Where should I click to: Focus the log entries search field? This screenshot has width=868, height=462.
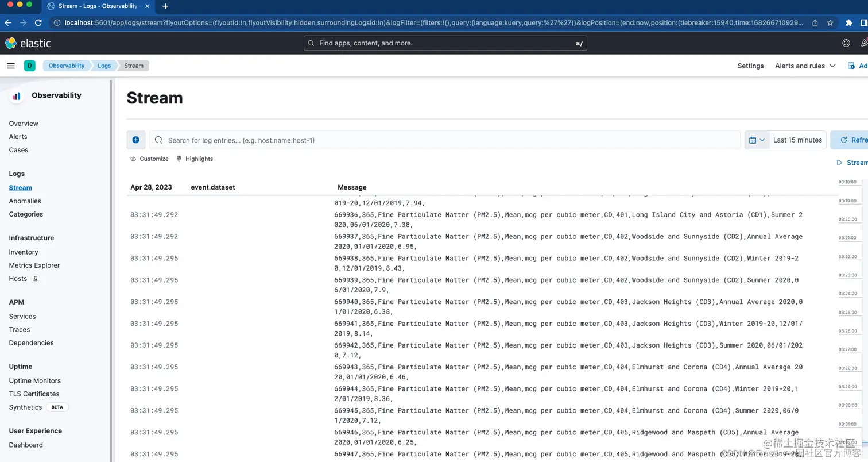[x=445, y=140]
